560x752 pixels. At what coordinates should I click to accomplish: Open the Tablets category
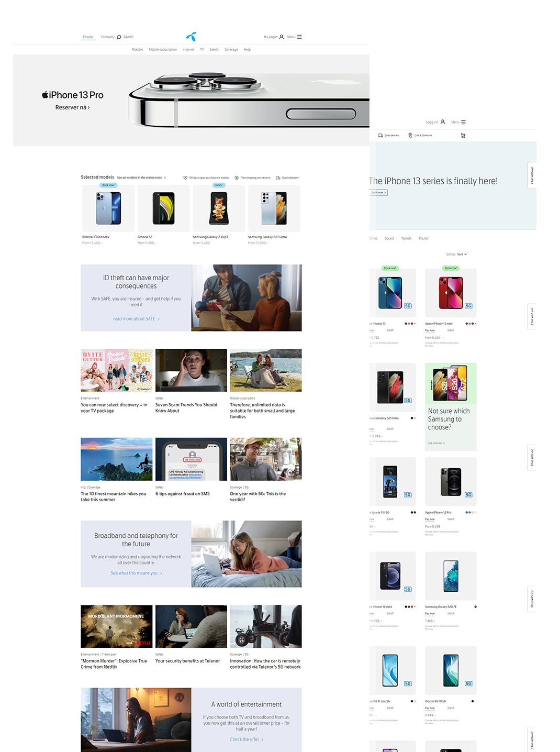click(x=406, y=238)
